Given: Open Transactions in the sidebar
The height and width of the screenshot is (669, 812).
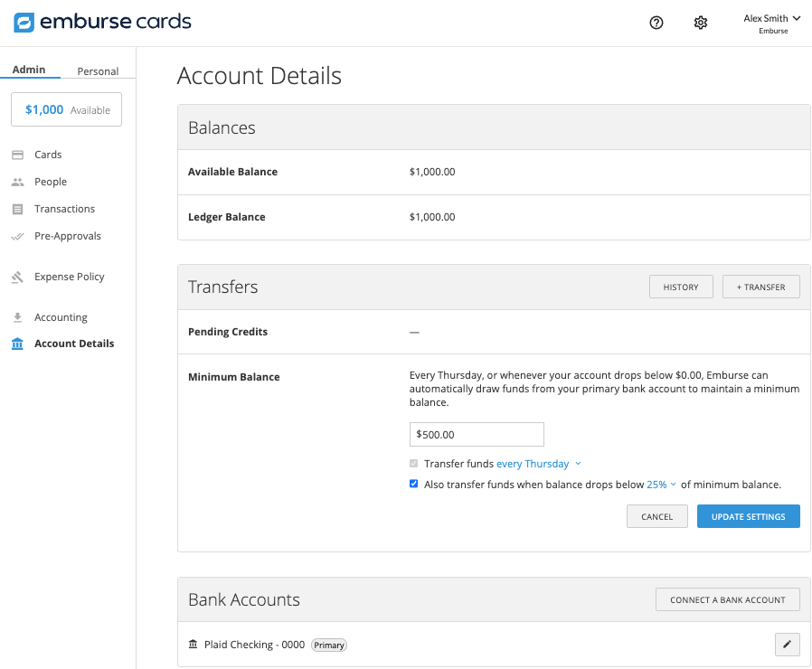Looking at the screenshot, I should click(x=64, y=209).
